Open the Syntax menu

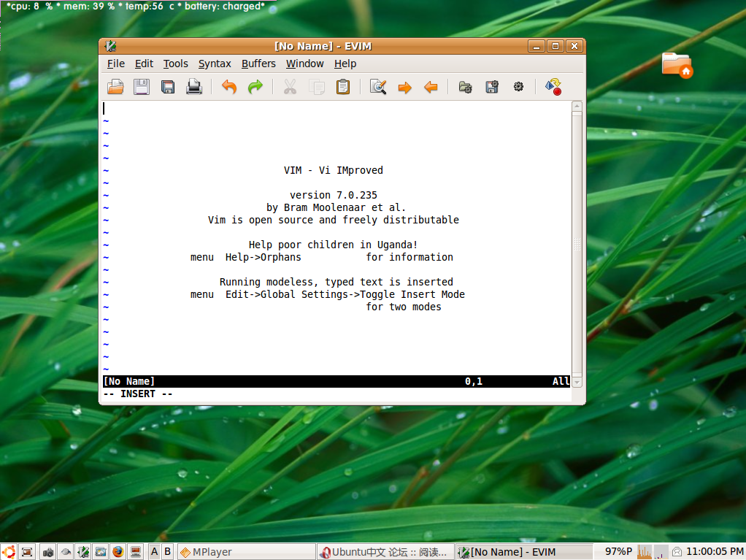tap(215, 64)
